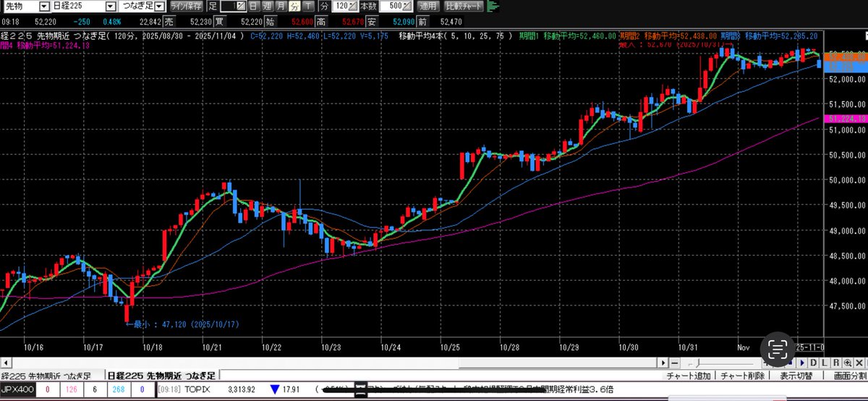Click the scroll-left arrow of chart scrollbar
Image resolution: width=868 pixels, height=401 pixels.
[7, 363]
